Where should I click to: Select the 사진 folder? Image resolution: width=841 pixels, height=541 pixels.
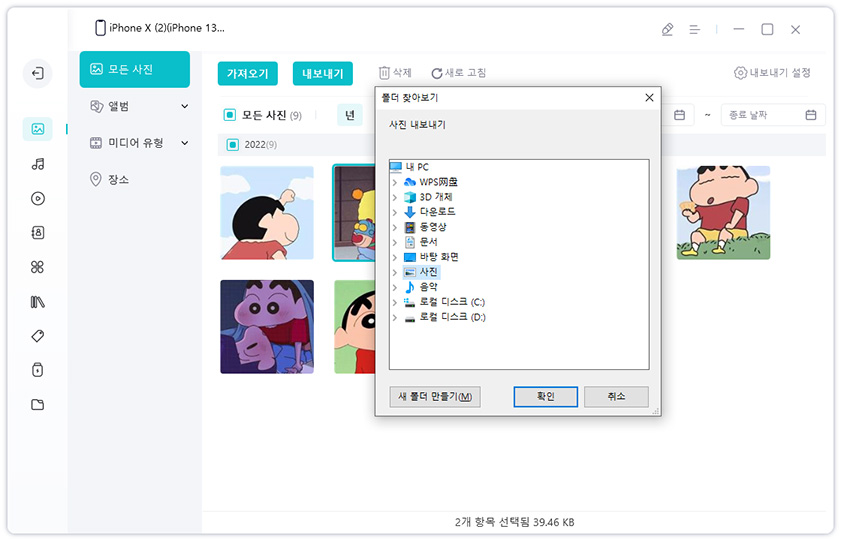[421, 272]
